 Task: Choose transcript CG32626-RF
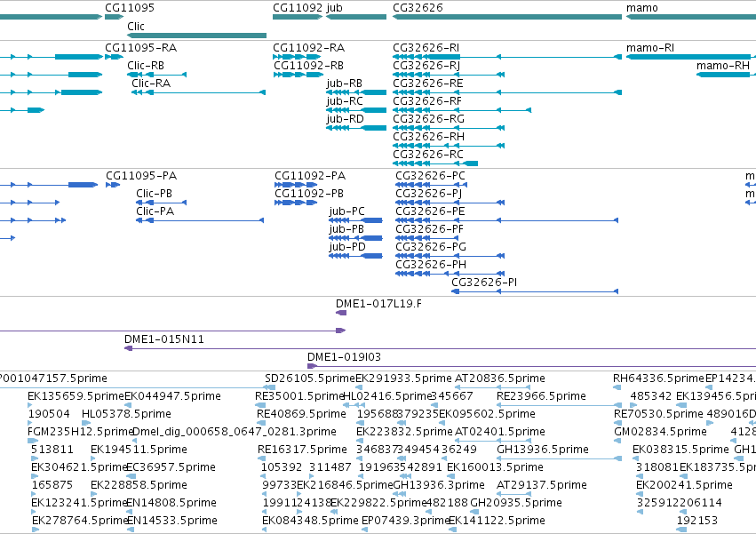[426, 101]
